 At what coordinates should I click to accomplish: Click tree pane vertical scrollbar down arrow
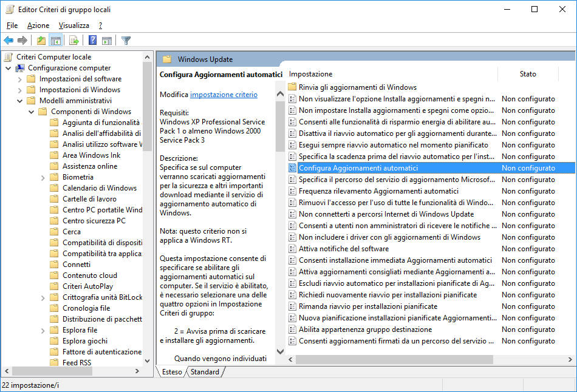(x=147, y=360)
